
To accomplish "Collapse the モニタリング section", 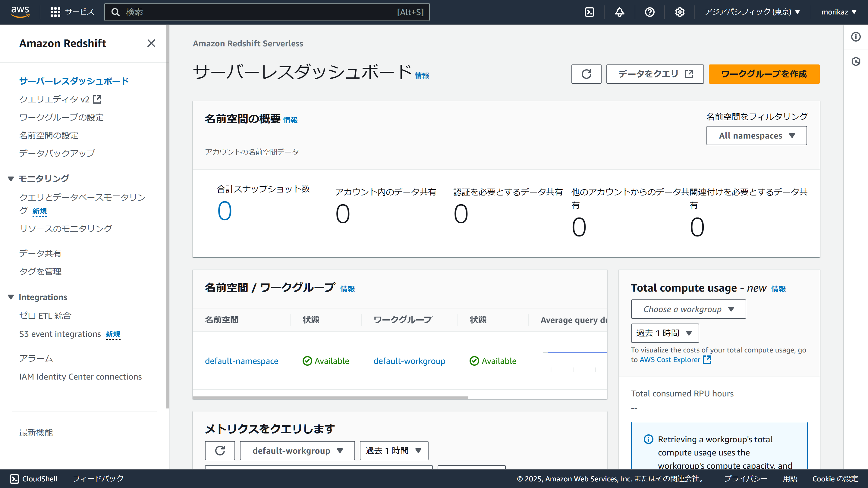I will 11,179.
